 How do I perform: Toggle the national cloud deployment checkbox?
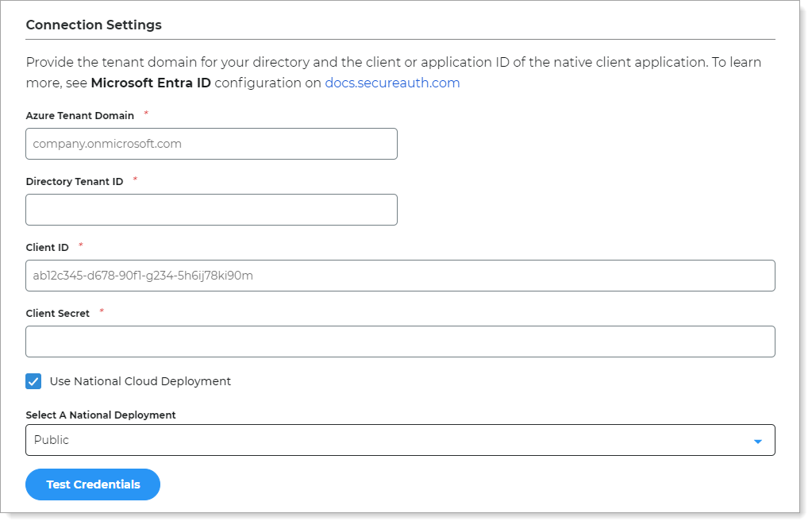tap(33, 381)
